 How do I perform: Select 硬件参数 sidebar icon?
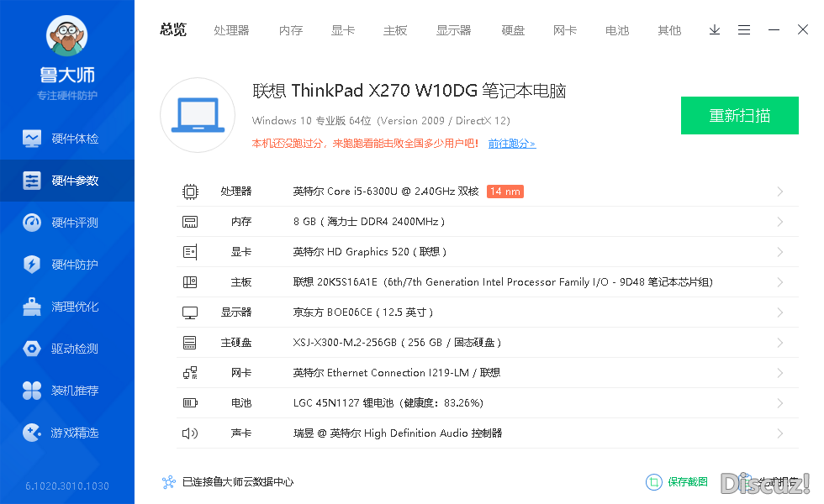[32, 181]
